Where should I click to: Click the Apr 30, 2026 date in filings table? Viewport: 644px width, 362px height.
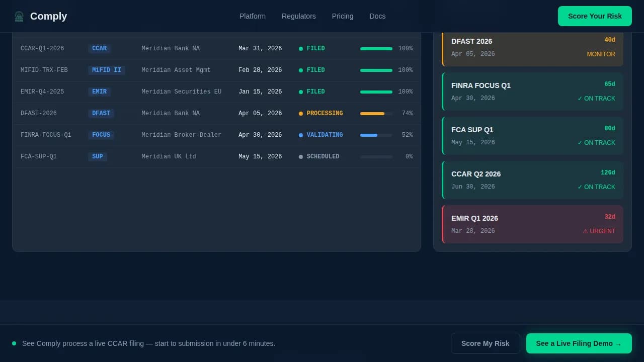point(260,135)
